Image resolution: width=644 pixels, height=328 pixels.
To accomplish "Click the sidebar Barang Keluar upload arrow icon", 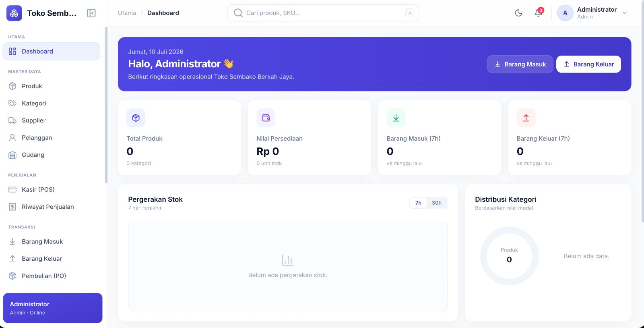I will pyautogui.click(x=12, y=259).
